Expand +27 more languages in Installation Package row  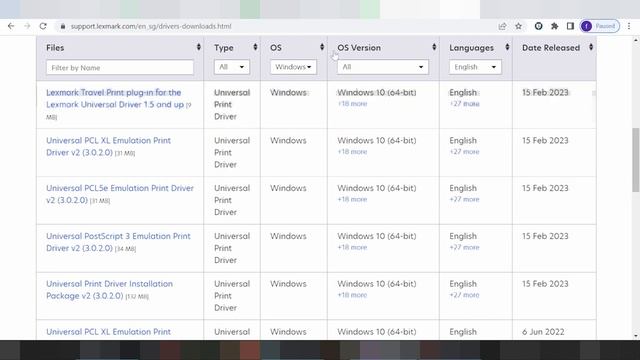464,295
